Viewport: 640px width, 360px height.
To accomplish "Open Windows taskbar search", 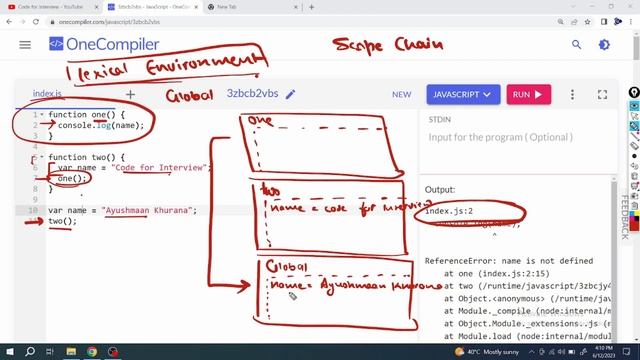I will (x=30, y=351).
